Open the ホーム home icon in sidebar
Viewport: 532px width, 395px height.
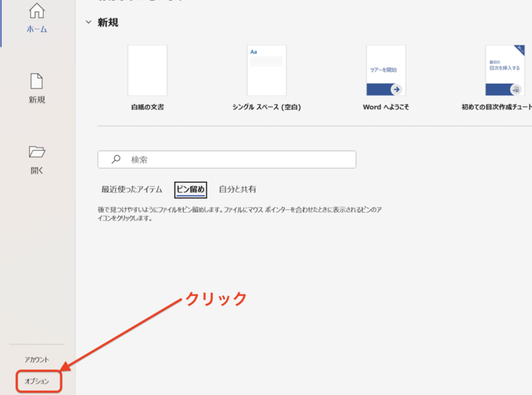(37, 11)
